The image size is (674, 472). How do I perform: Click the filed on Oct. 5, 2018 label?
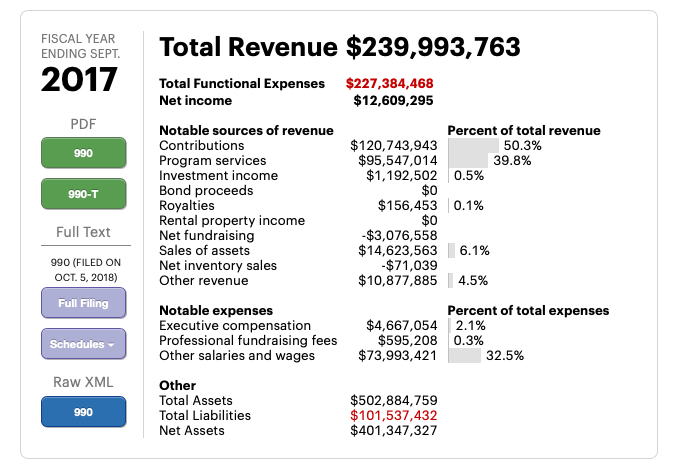tap(83, 269)
